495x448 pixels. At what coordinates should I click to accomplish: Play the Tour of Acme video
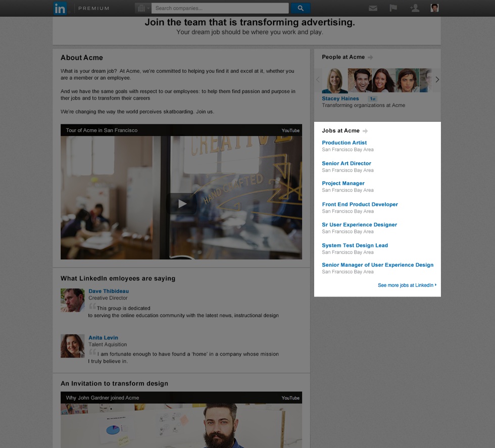(x=182, y=204)
